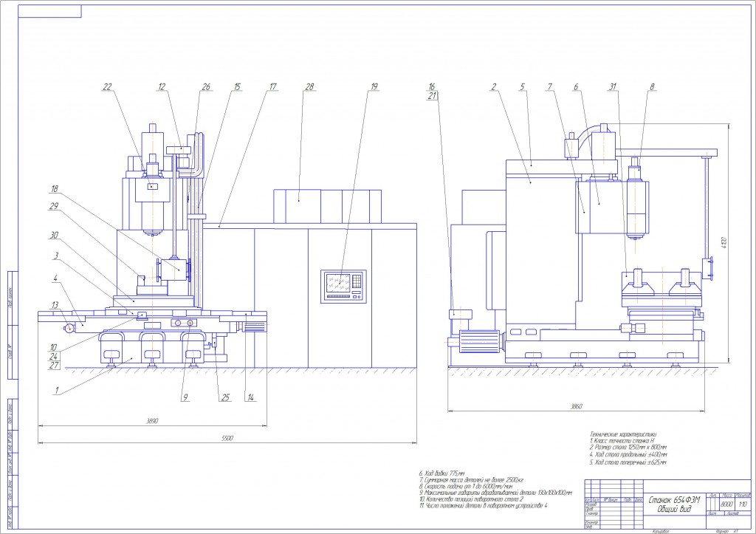This screenshot has width=756, height=534.
Task: Click callout number 6
Action: [x=576, y=87]
